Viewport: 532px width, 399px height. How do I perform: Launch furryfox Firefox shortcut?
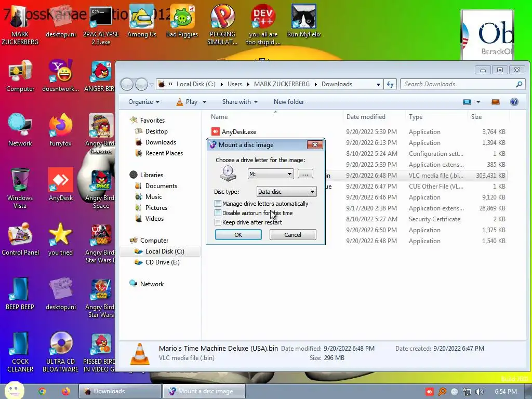[60, 130]
